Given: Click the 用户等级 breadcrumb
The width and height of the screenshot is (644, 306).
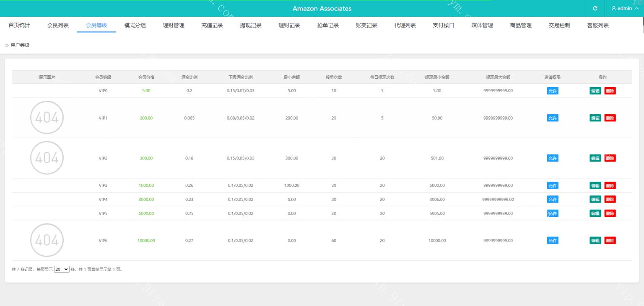Looking at the screenshot, I should [20, 45].
